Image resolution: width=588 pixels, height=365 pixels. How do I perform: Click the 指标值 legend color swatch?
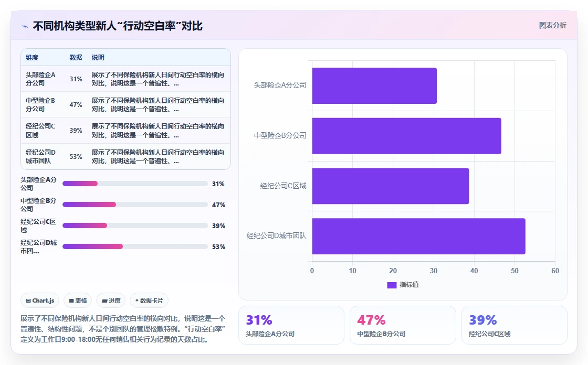coord(392,285)
